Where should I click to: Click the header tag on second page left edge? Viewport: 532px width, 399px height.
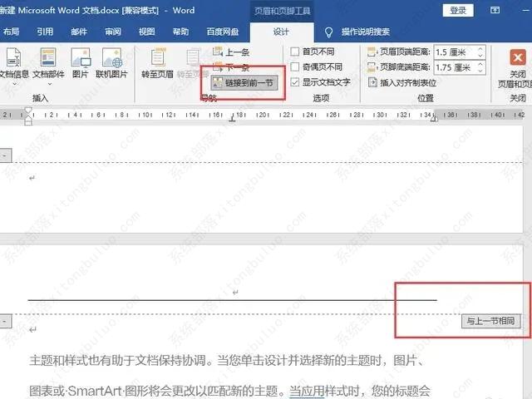[5, 321]
